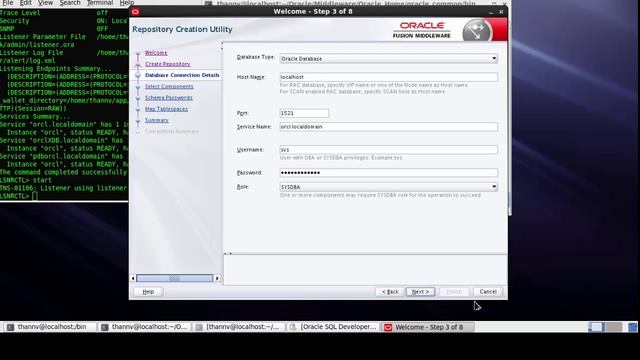This screenshot has height=360, width=640.
Task: Click the step bullet icon beside Create Repository
Action: (x=138, y=64)
